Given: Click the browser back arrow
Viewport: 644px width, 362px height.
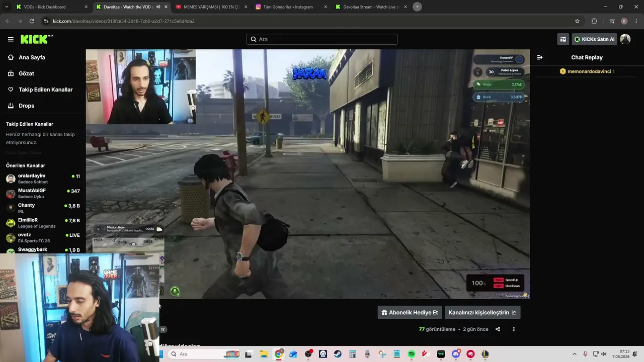Looking at the screenshot, I should coord(8,21).
